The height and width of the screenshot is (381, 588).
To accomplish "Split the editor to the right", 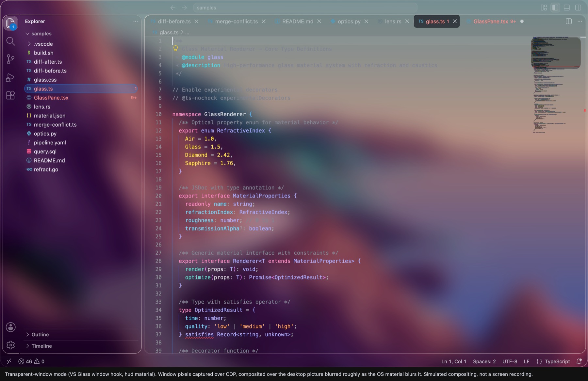I will pyautogui.click(x=568, y=21).
